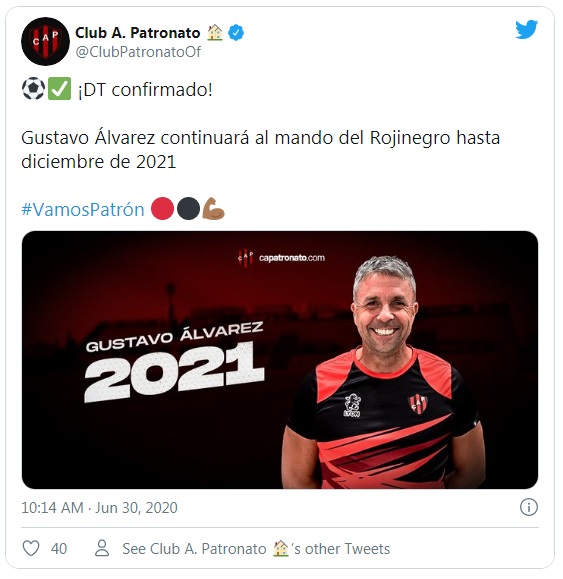This screenshot has width=563, height=579.
Task: Like the tweet with the heart icon
Action: [31, 548]
